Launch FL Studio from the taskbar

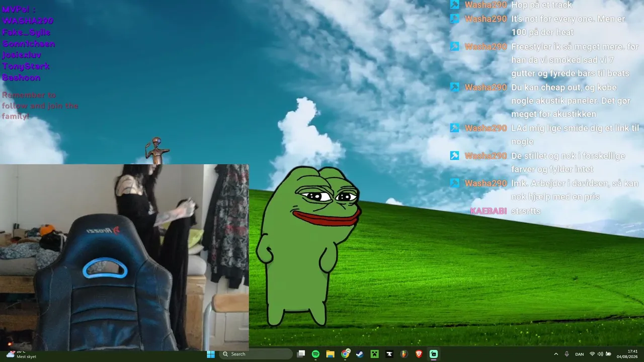point(404,354)
